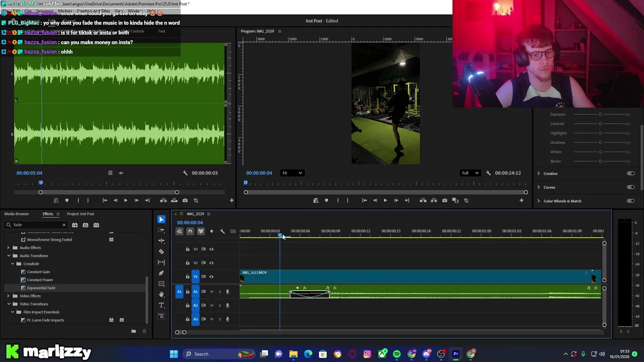Screen dimensions: 644x362
Task: Open the Program: IMG_2529 panel menu
Action: click(x=280, y=31)
